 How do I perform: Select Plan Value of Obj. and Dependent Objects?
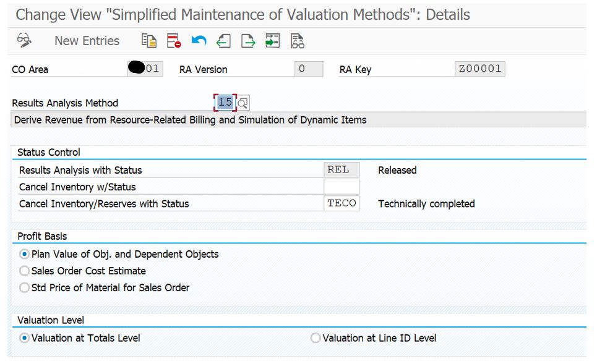coord(25,254)
